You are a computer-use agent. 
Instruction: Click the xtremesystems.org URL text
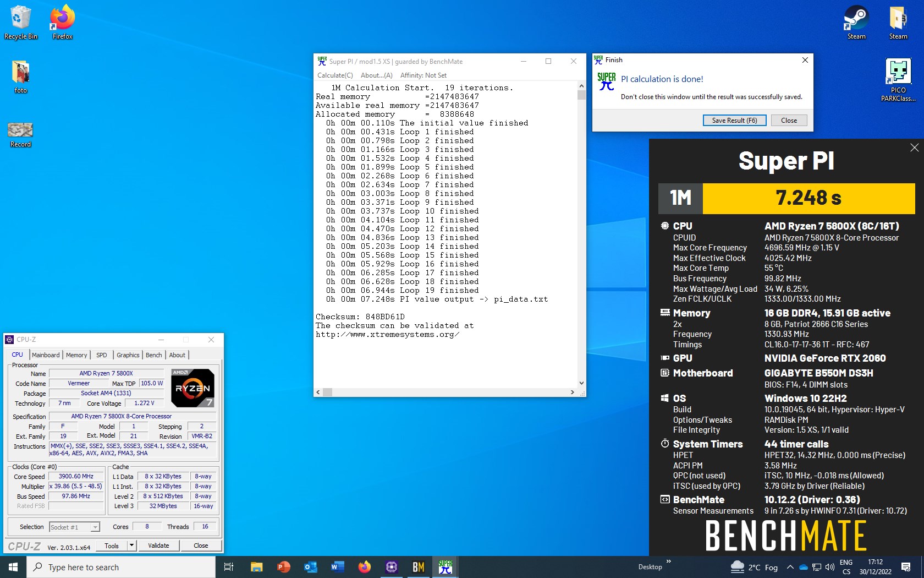(x=387, y=334)
